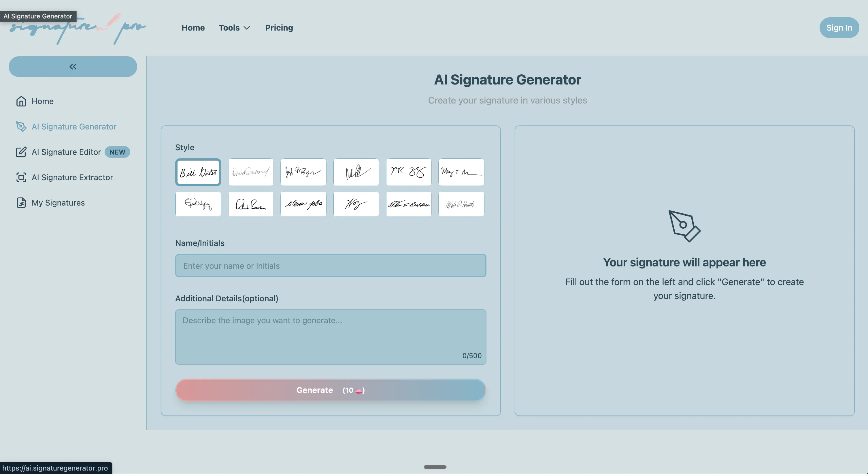Click the Additional Details text area

click(331, 337)
